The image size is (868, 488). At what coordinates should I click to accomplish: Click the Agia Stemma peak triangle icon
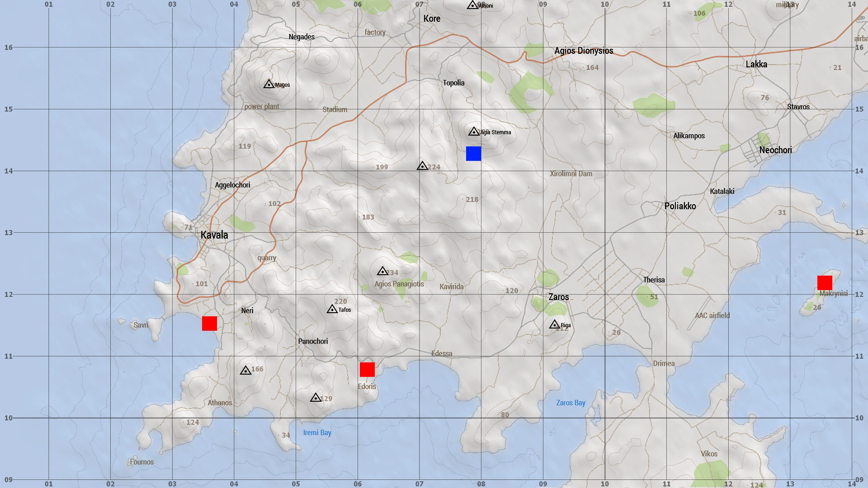click(x=474, y=132)
